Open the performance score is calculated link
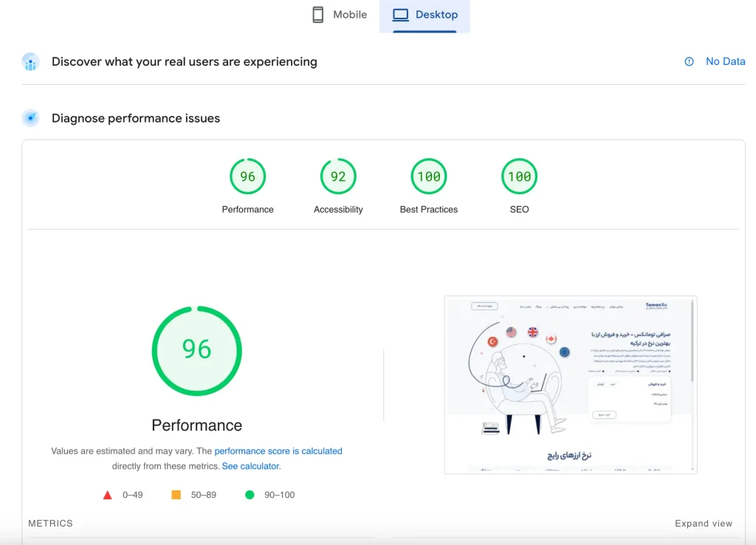This screenshot has width=756, height=545. click(278, 451)
